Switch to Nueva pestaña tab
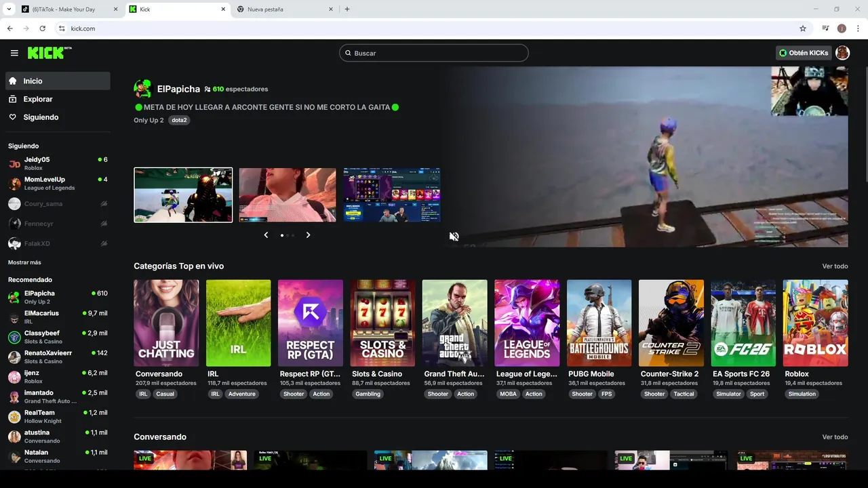 pyautogui.click(x=285, y=9)
